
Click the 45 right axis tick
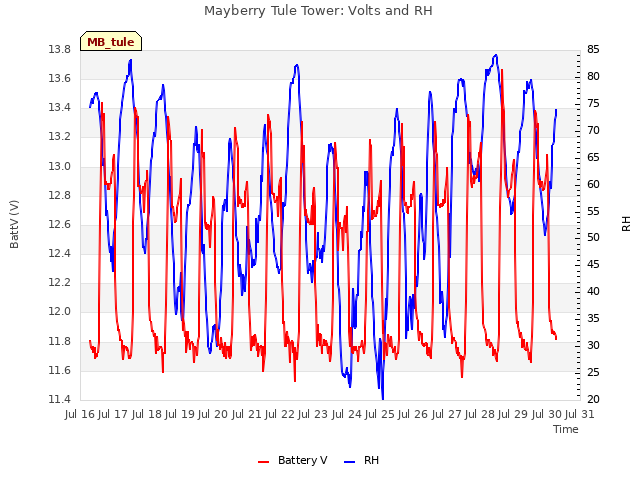tap(593, 264)
